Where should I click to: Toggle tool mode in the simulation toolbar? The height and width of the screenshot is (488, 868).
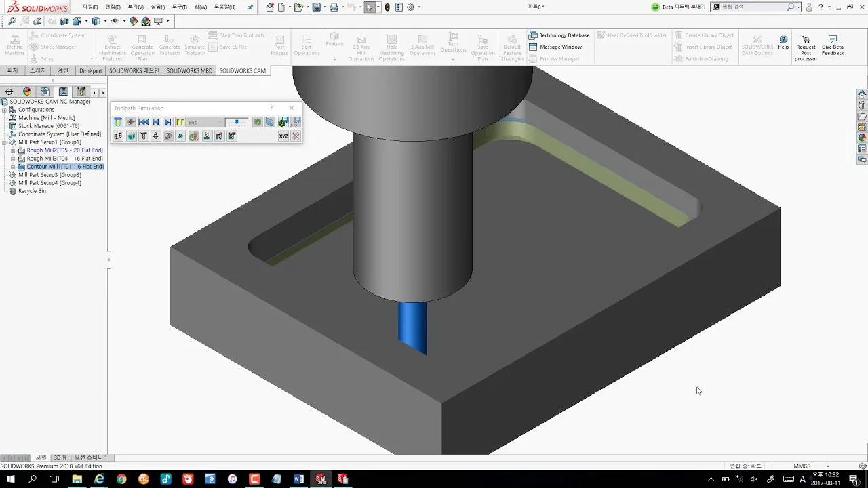click(x=118, y=122)
